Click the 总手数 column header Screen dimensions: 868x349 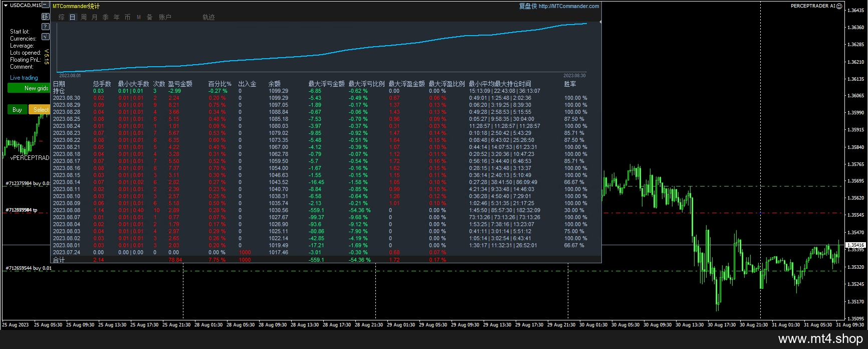pyautogui.click(x=102, y=84)
